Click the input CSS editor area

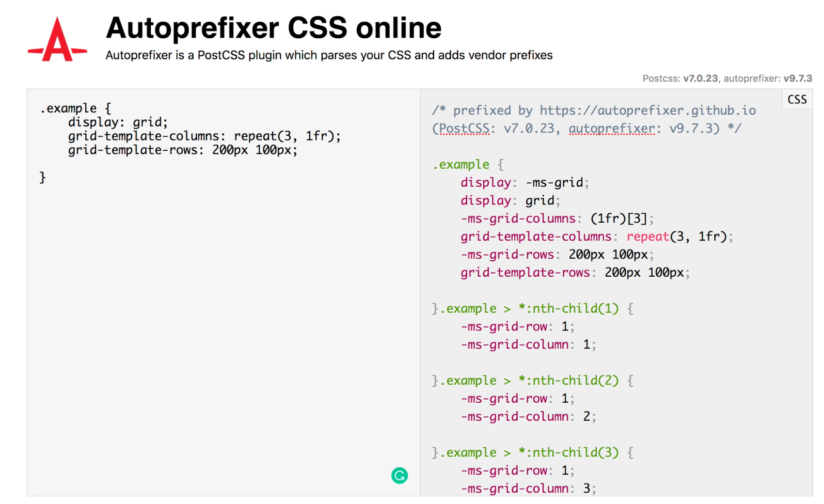pyautogui.click(x=223, y=292)
